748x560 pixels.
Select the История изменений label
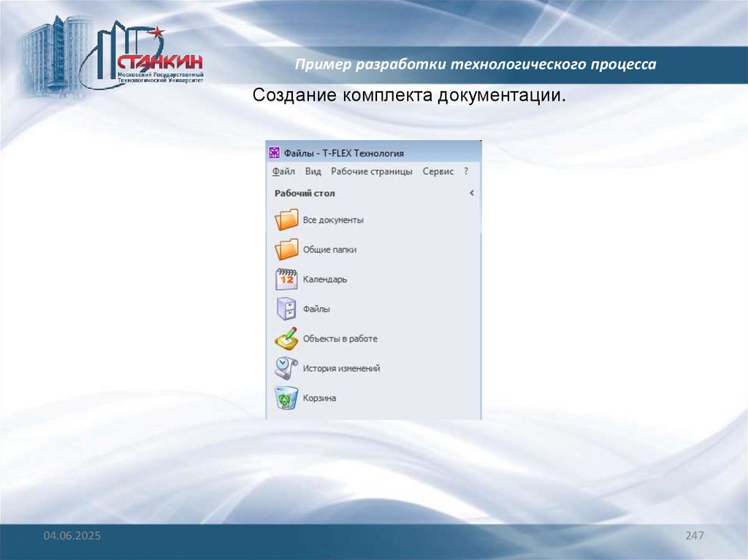click(342, 368)
